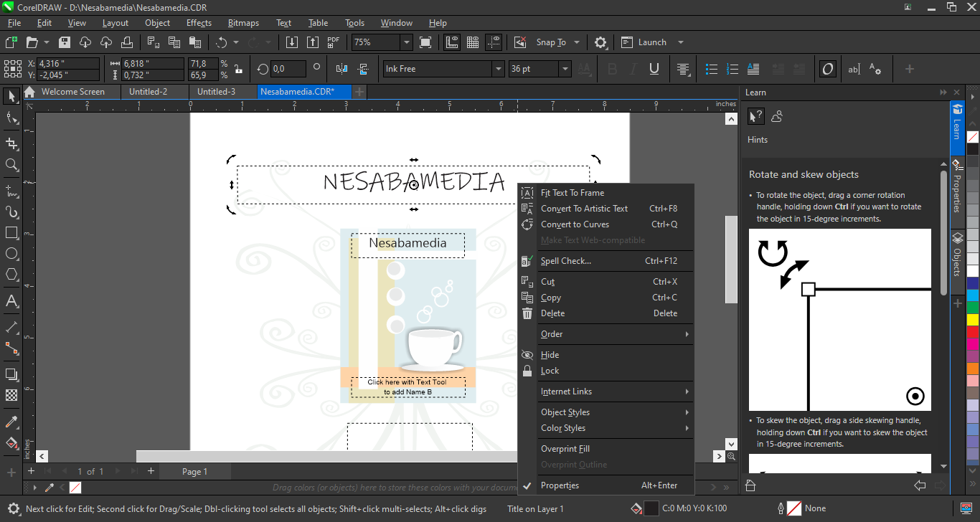Click the rotation angle input field

[288, 69]
